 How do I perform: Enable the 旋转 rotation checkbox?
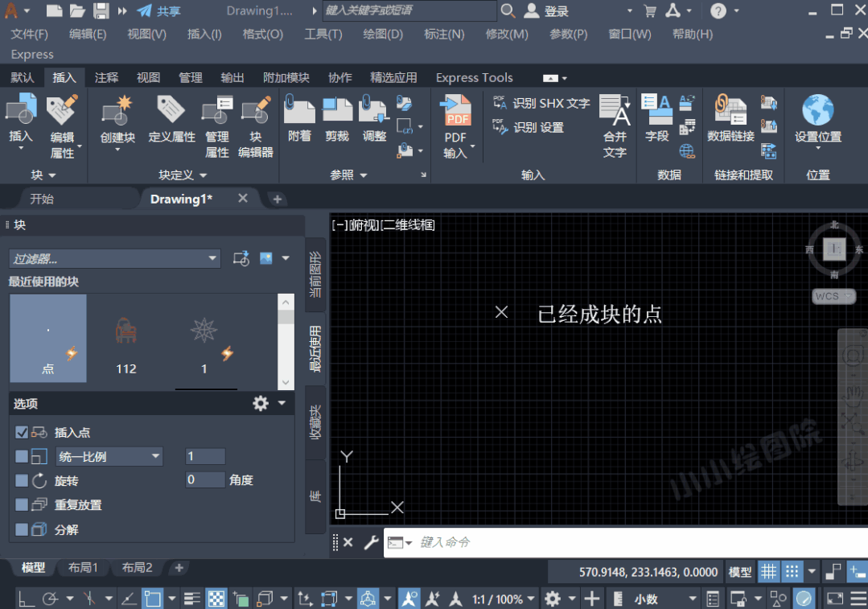(x=22, y=480)
